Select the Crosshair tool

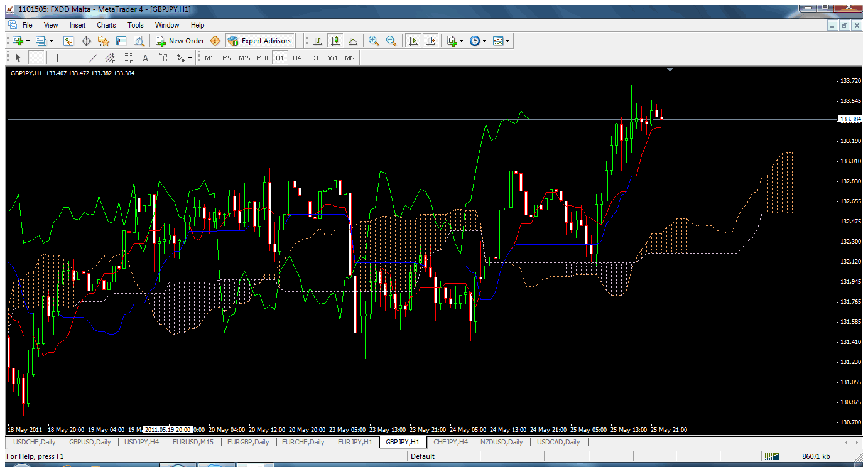point(36,58)
